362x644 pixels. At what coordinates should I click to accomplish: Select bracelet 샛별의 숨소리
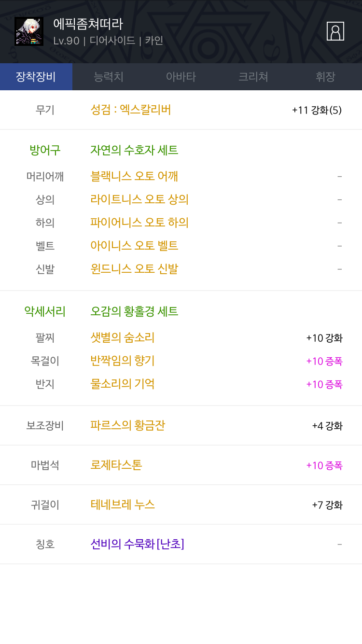pyautogui.click(x=123, y=337)
